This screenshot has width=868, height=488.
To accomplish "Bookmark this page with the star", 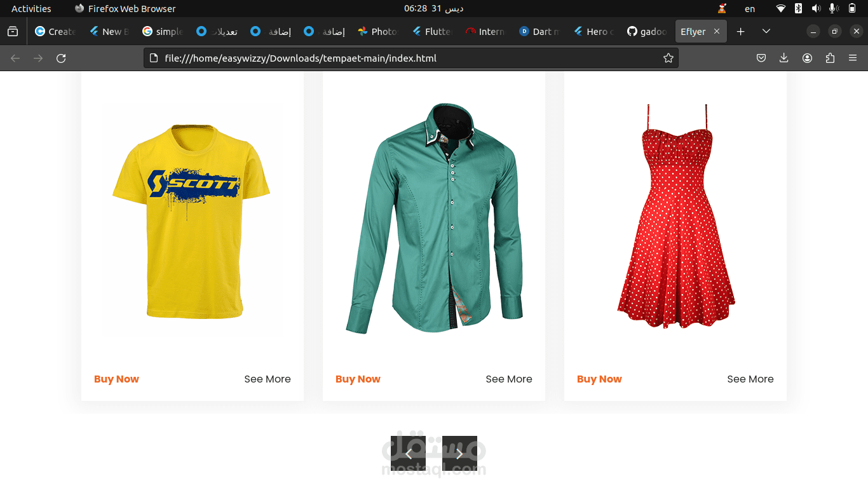I will tap(668, 58).
